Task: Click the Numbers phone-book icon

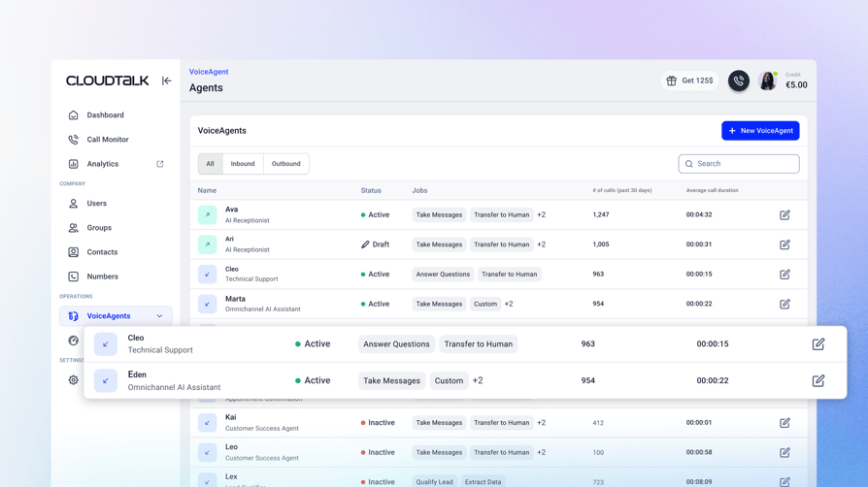Action: 73,276
